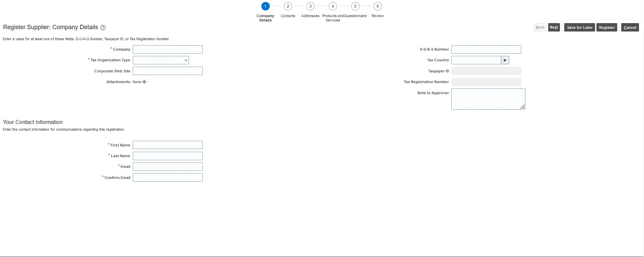The image size is (644, 257).
Task: Click the help icon beside Company Details
Action: (103, 28)
